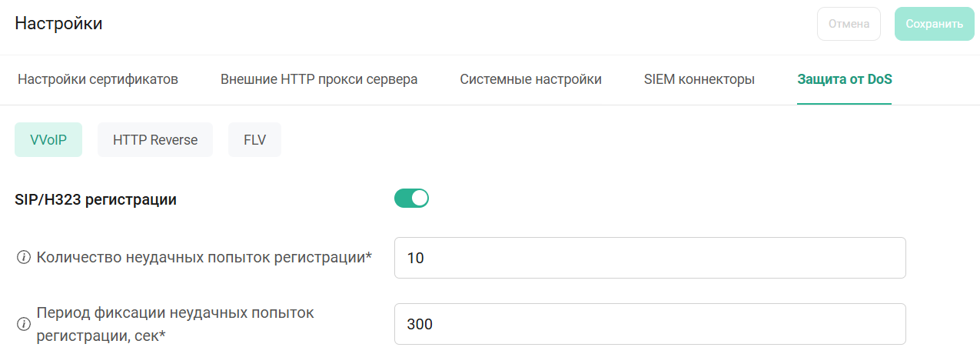
Task: Click the Период фиксации неудачных попыток label
Action: (175, 313)
